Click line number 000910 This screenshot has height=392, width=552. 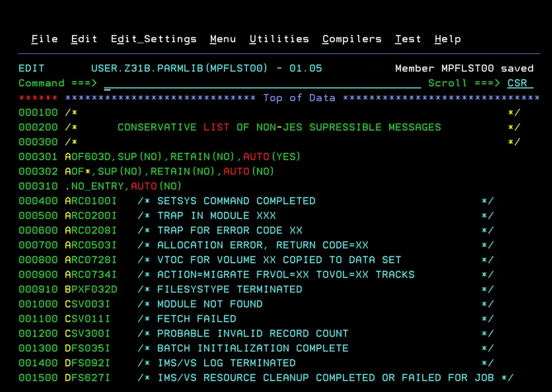[38, 289]
